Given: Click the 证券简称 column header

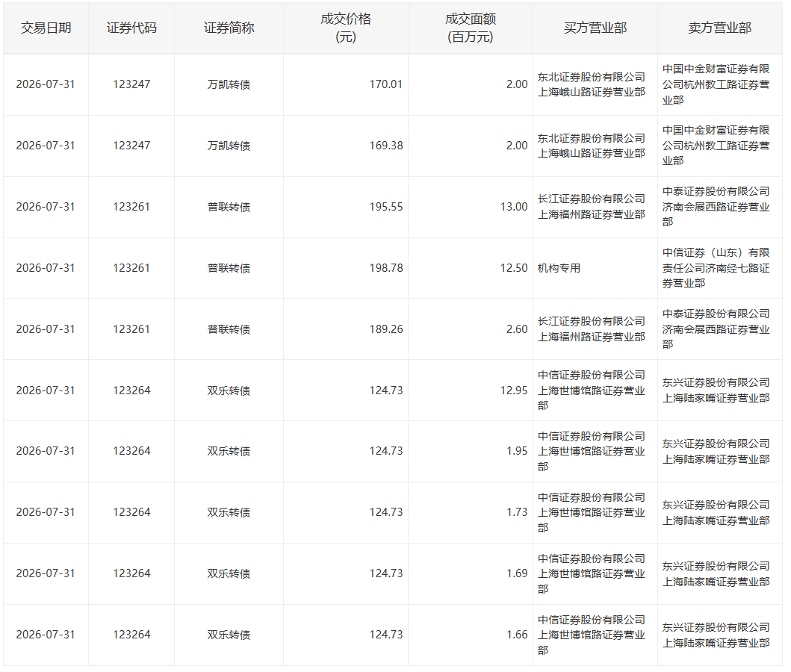Looking at the screenshot, I should point(229,28).
